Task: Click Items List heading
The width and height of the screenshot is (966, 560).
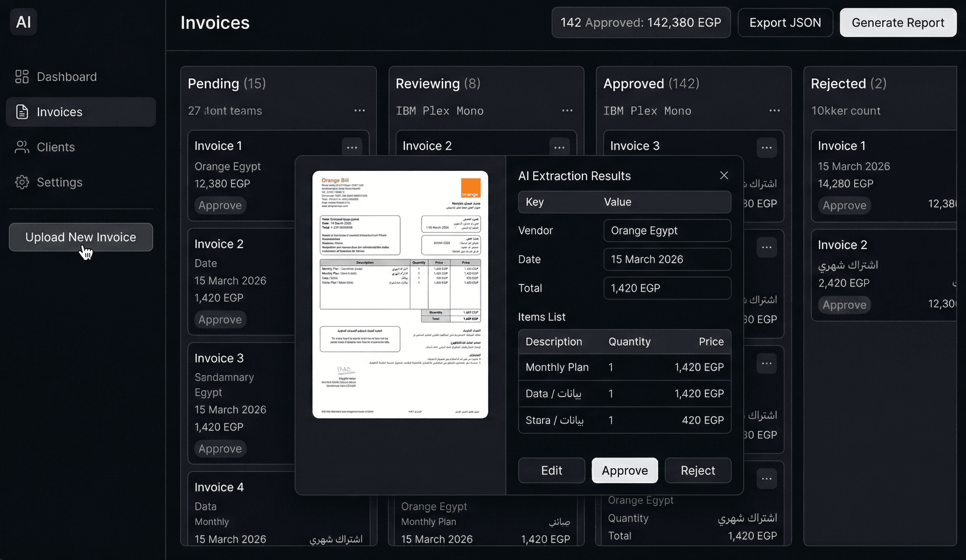Action: pyautogui.click(x=542, y=317)
